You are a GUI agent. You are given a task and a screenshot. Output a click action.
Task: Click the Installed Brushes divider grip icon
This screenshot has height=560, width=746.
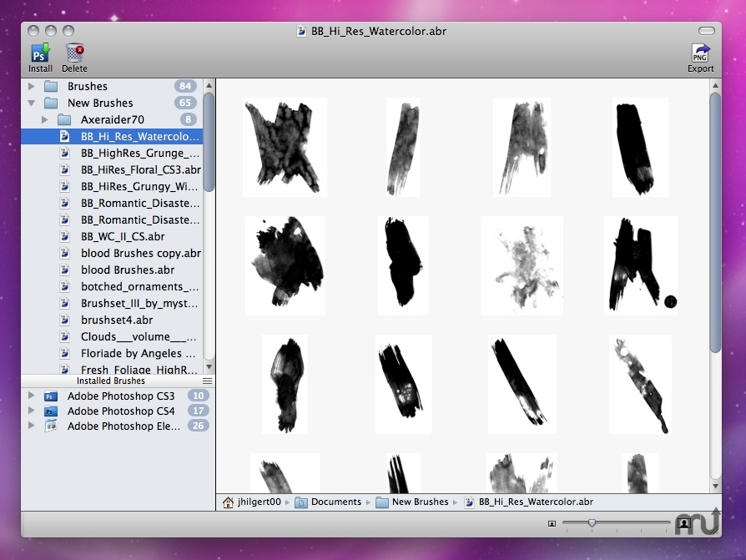click(207, 381)
